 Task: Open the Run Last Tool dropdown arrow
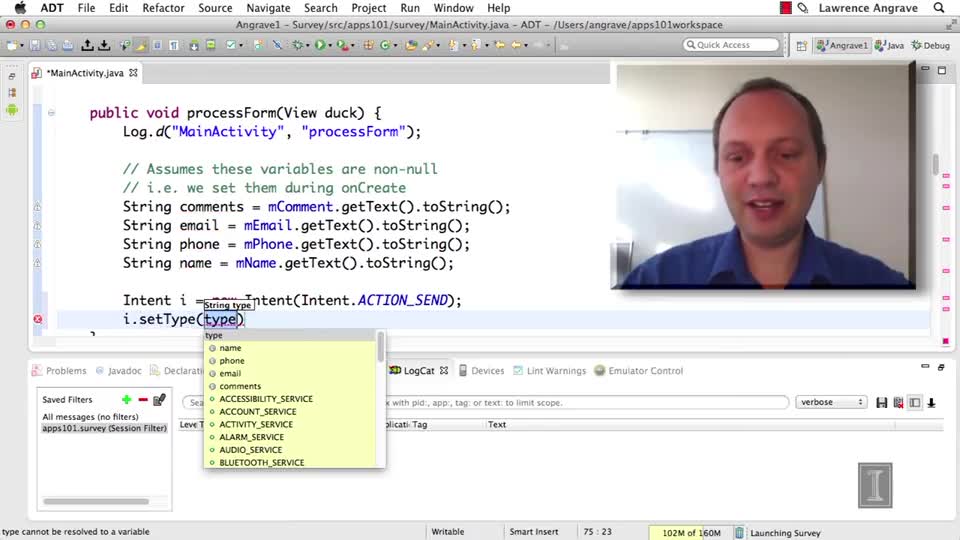pyautogui.click(x=352, y=46)
